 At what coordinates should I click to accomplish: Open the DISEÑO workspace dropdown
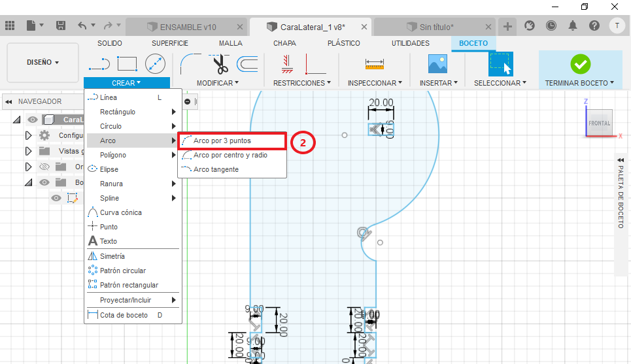43,62
